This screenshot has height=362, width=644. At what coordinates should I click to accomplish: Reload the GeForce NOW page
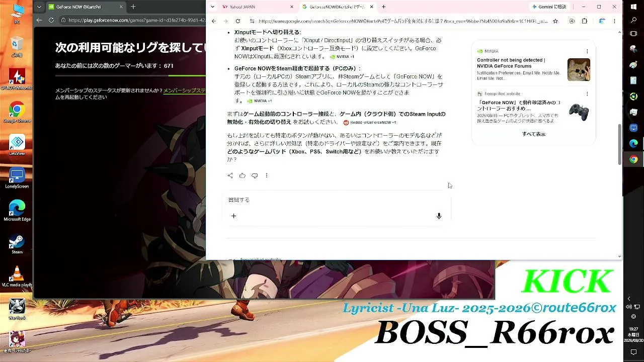(x=51, y=20)
